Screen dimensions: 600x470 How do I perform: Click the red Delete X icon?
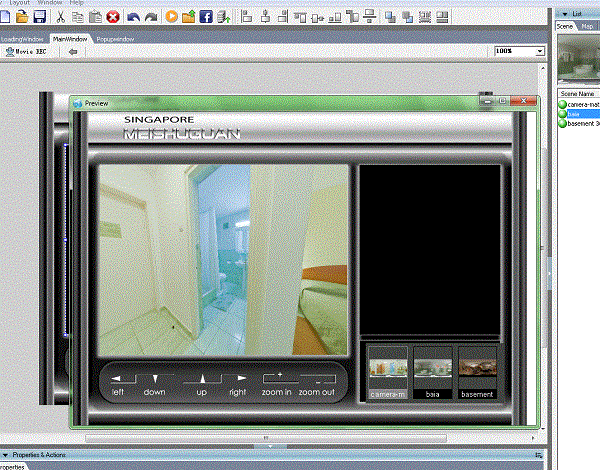pyautogui.click(x=112, y=17)
